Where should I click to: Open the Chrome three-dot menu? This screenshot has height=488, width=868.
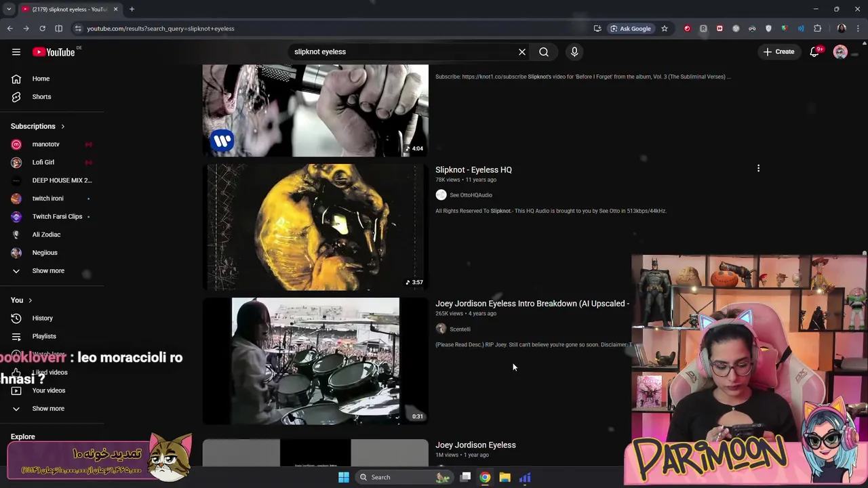coord(858,28)
